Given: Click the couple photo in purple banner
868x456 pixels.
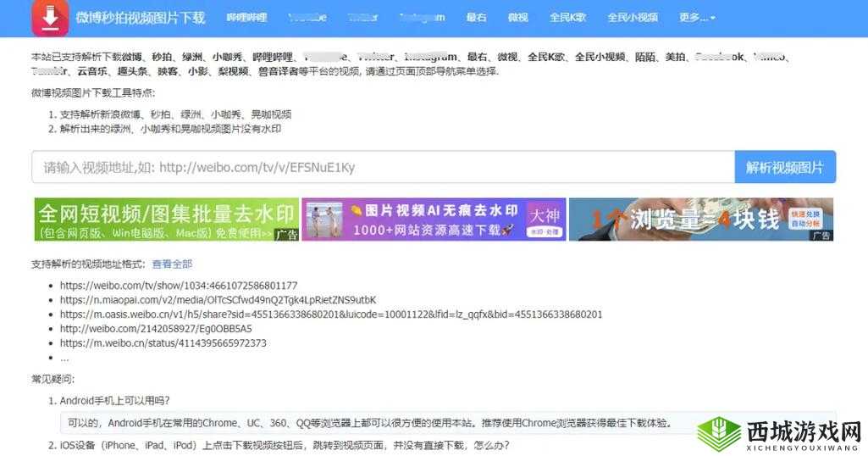Looking at the screenshot, I should [x=324, y=220].
